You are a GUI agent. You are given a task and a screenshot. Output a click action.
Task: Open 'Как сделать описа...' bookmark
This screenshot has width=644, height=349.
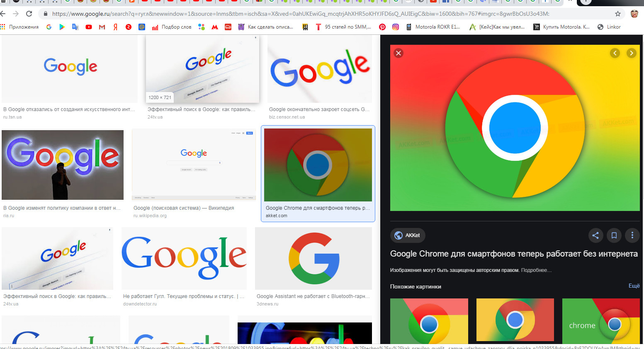coord(265,27)
